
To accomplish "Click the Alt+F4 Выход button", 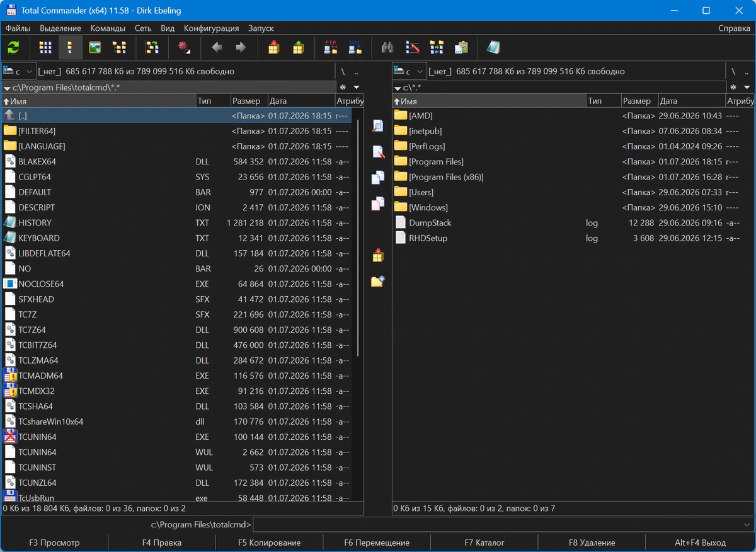I will point(701,543).
